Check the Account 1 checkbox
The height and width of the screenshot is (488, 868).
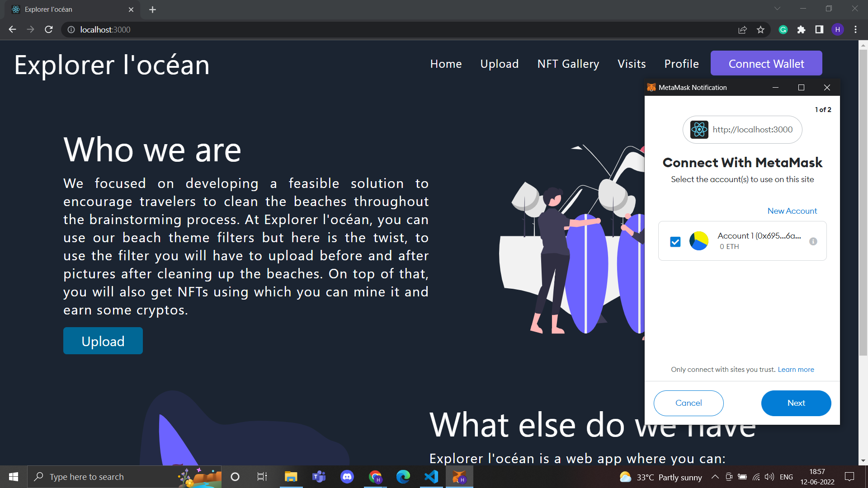(675, 242)
